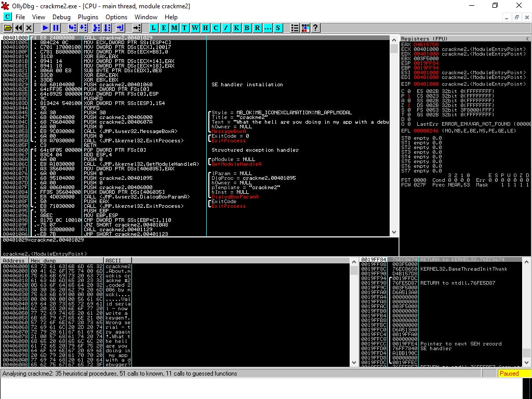Open Appearance options colored grid icon
This screenshot has height=399, width=532.
coord(305,28)
